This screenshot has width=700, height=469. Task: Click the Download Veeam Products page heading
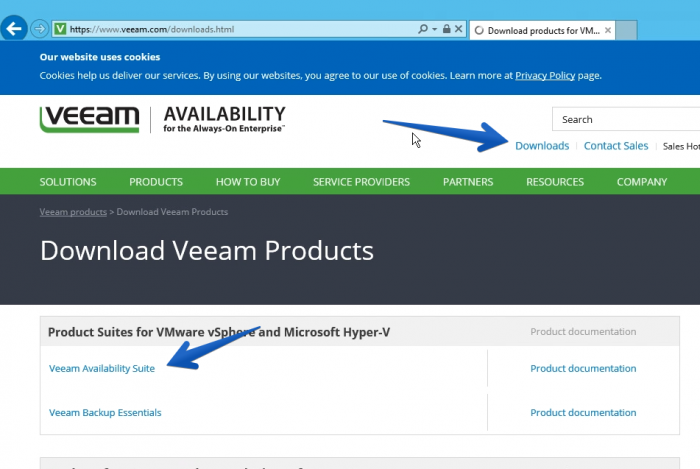click(207, 251)
